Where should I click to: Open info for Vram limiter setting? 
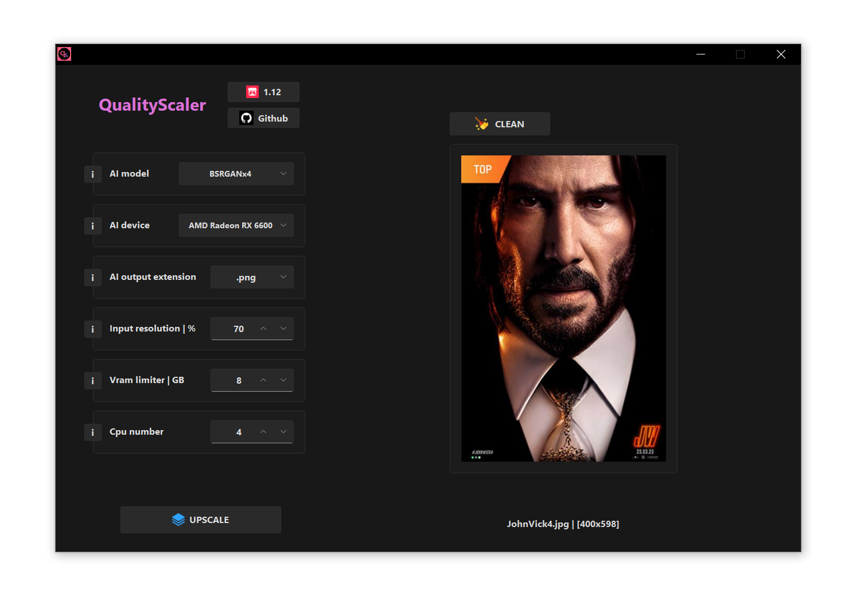(92, 380)
